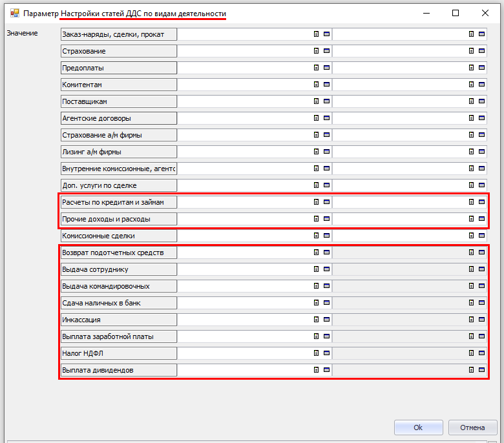Viewport: 504px width, 443px height.
Task: Select the Возврат подотчетных средств label
Action: [118, 252]
